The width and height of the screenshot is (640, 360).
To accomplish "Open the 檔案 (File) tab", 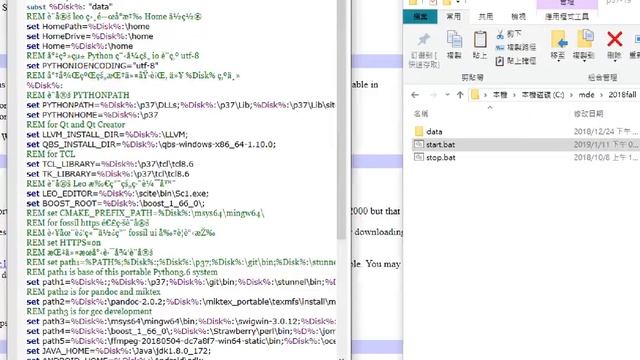I will 420,17.
